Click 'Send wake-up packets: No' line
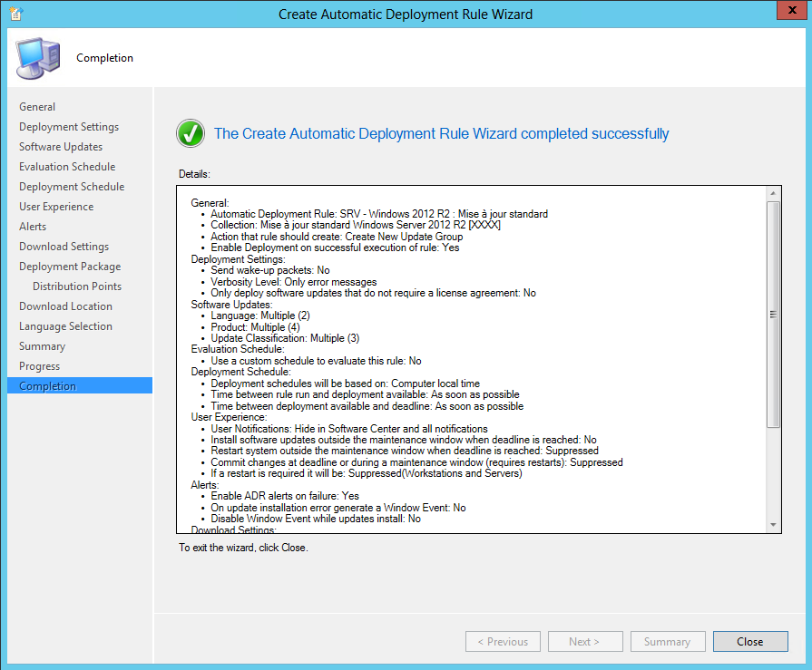This screenshot has width=812, height=670. click(269, 270)
